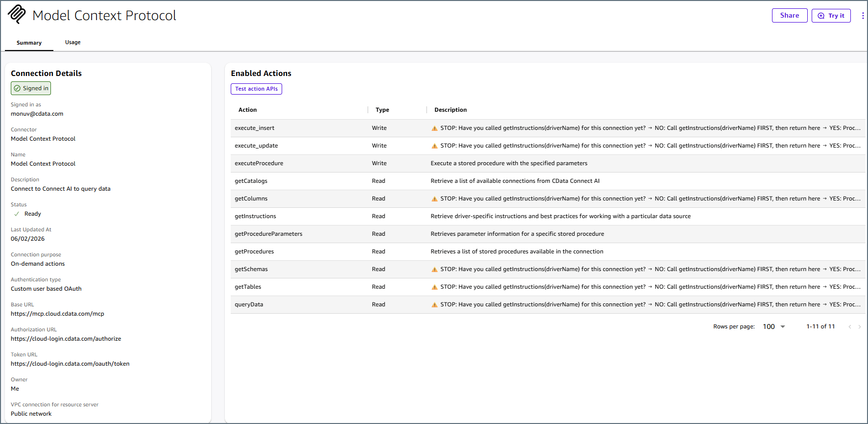This screenshot has width=868, height=424.
Task: Click the Try it button
Action: tap(831, 16)
